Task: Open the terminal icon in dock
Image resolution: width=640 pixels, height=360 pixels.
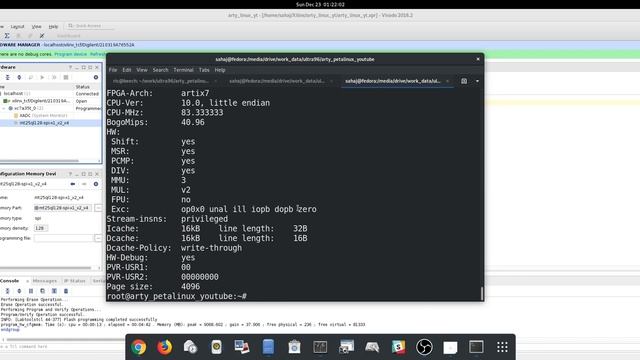Action: [x=476, y=347]
